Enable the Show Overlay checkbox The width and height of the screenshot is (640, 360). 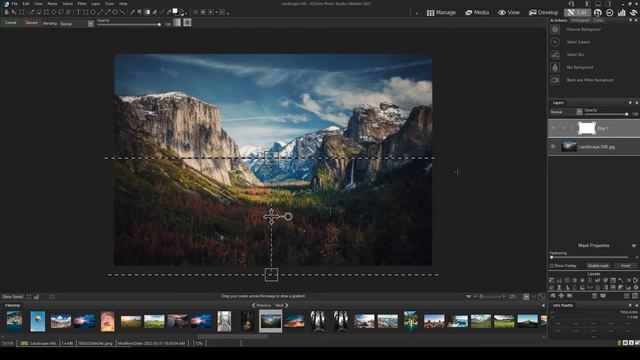click(x=552, y=266)
